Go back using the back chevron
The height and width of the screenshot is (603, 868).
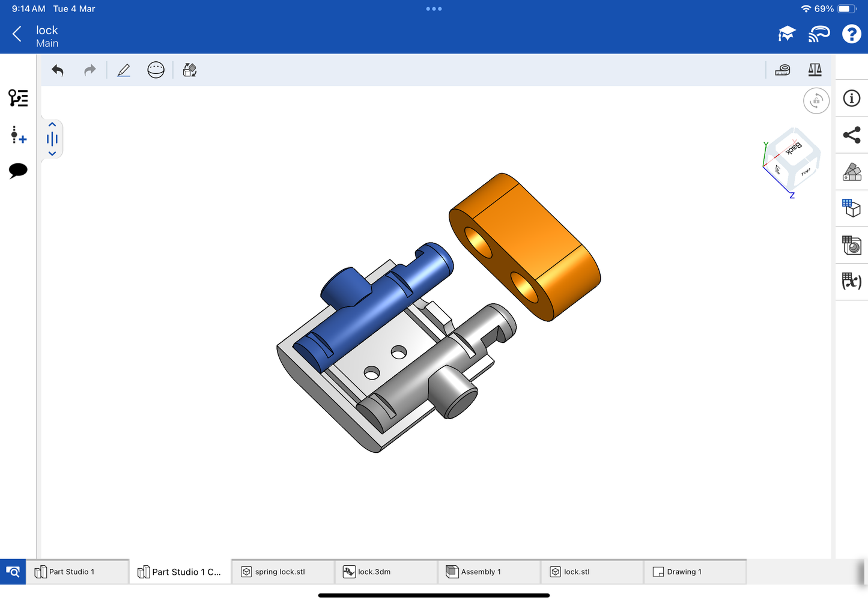click(x=17, y=34)
